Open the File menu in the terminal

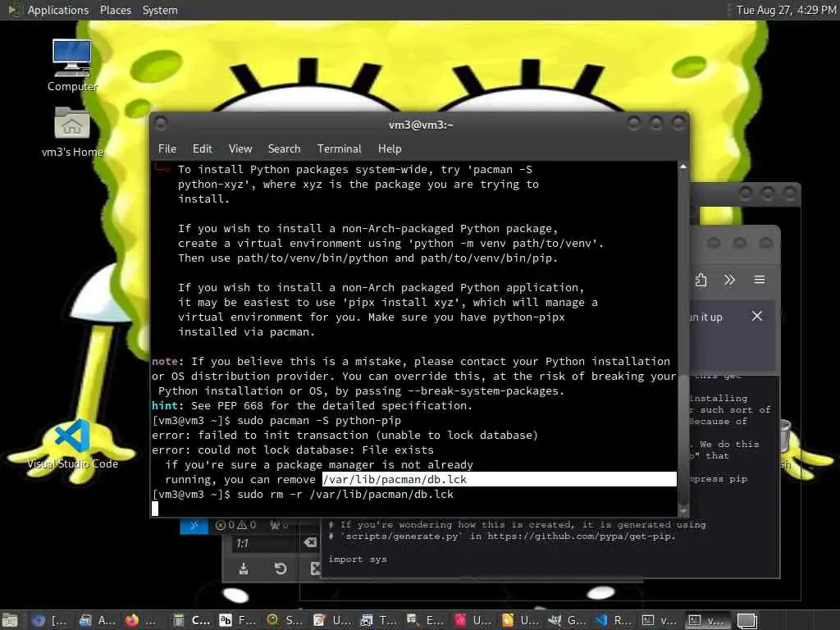click(x=167, y=149)
